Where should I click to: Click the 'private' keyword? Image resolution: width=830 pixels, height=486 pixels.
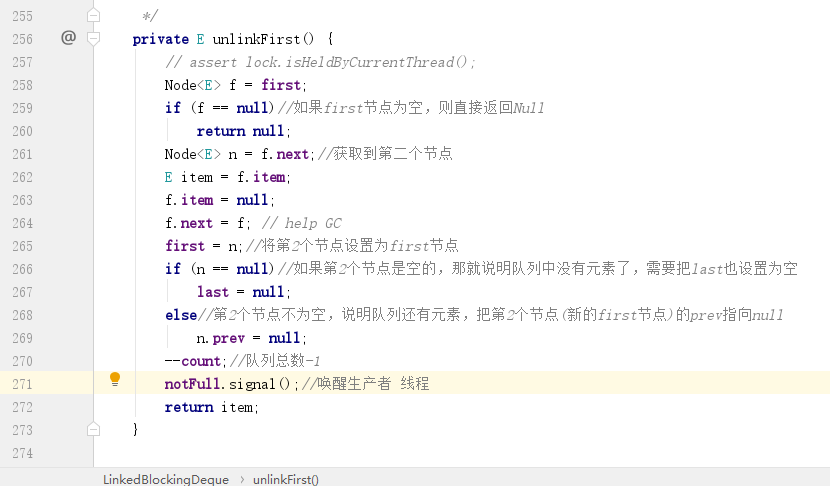[x=160, y=39]
